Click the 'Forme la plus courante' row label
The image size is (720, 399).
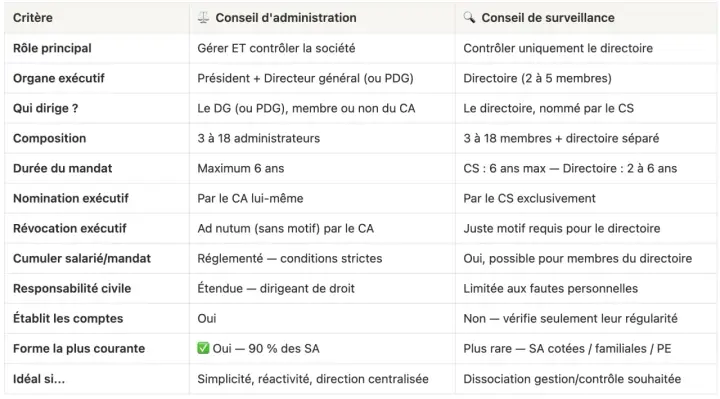click(79, 348)
